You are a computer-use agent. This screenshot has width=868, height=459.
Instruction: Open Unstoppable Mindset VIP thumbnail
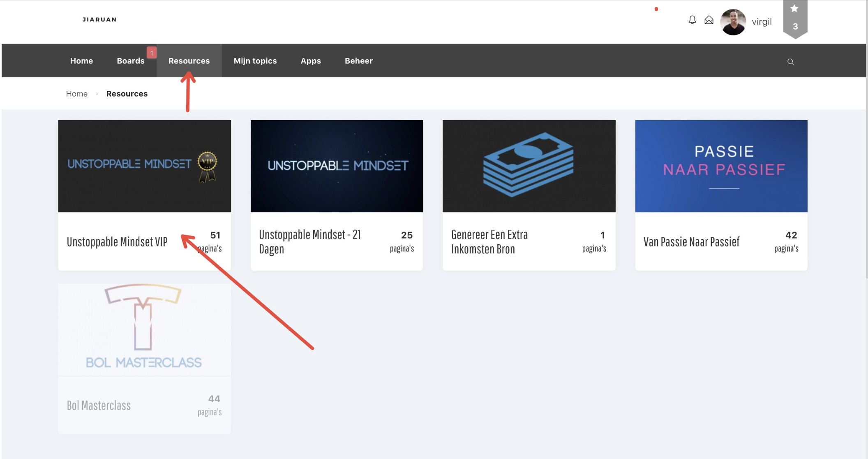tap(144, 166)
